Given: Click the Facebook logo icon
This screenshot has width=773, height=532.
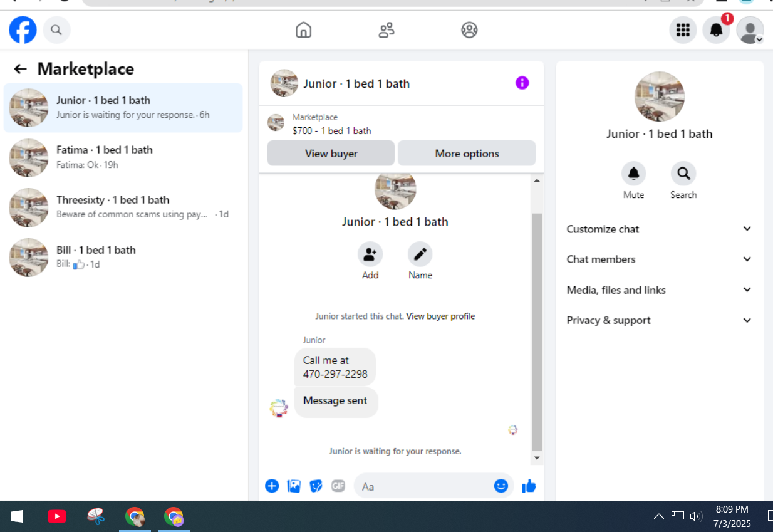Looking at the screenshot, I should (23, 30).
